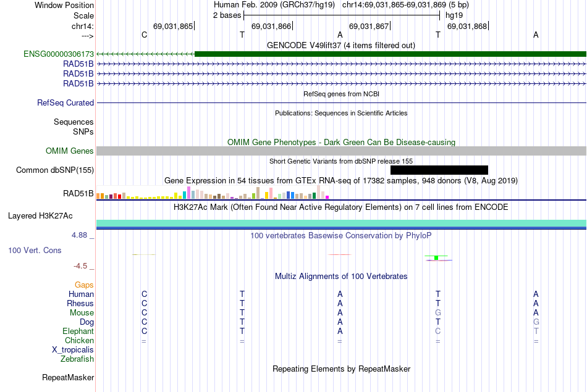Click the Scale label

point(83,15)
